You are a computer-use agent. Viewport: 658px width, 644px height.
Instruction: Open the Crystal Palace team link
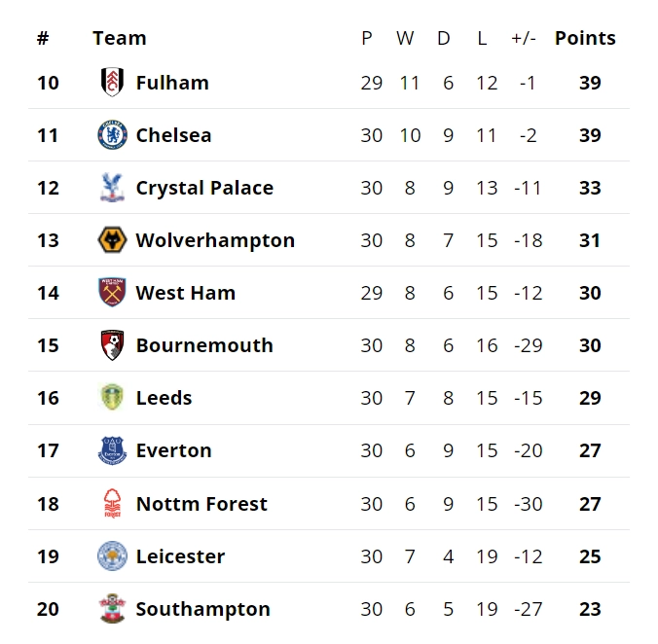(204, 188)
